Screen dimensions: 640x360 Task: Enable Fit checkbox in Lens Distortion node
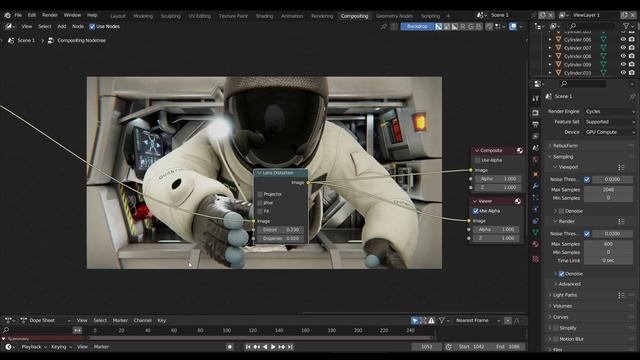pos(260,211)
